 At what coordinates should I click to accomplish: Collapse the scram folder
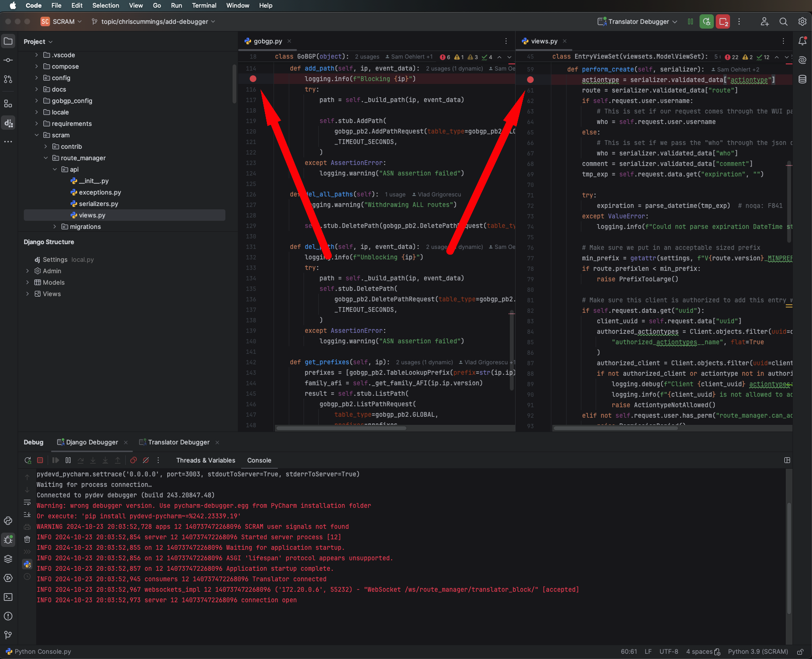36,135
